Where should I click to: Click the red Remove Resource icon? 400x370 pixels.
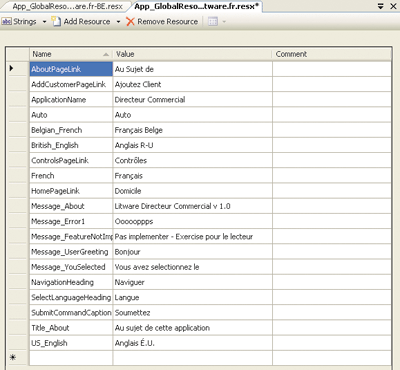[x=130, y=22]
